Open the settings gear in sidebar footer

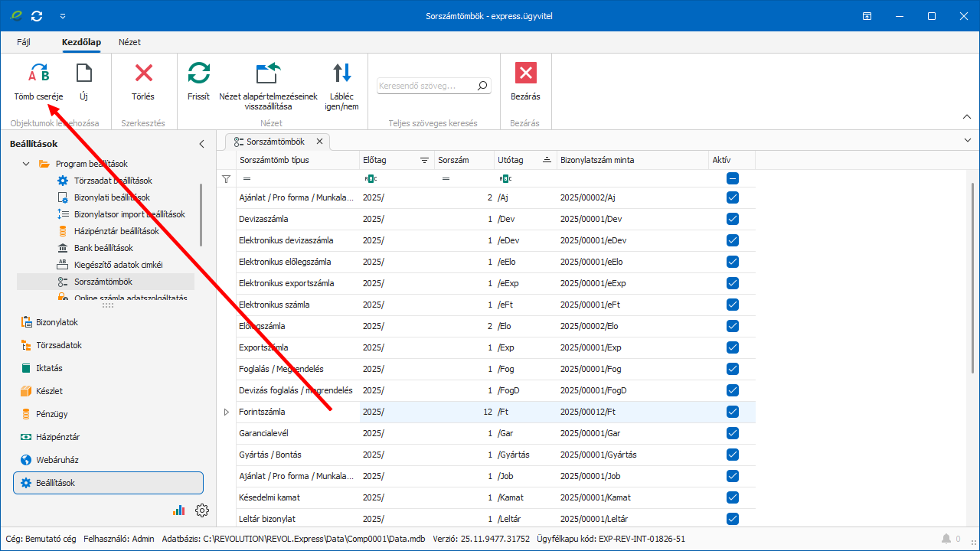[202, 510]
